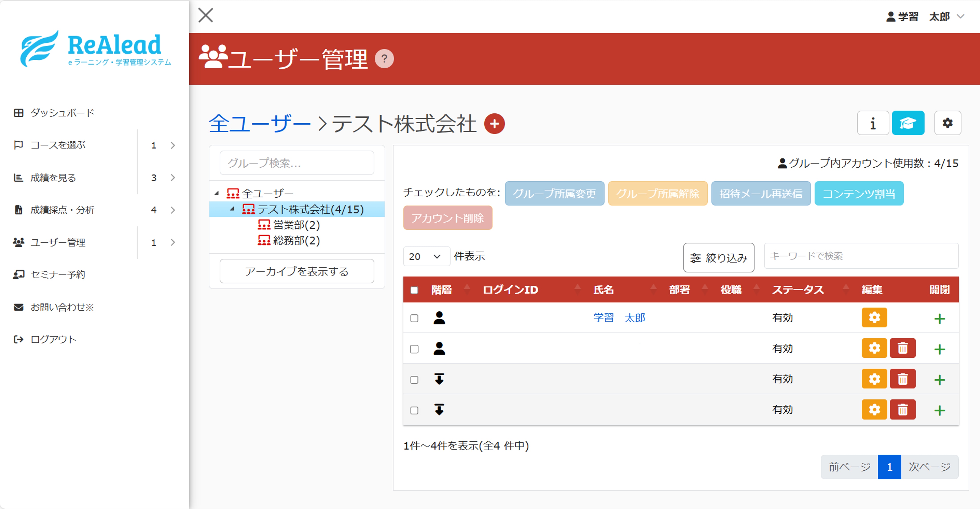
Task: Open the group info (i) button
Action: pos(873,123)
